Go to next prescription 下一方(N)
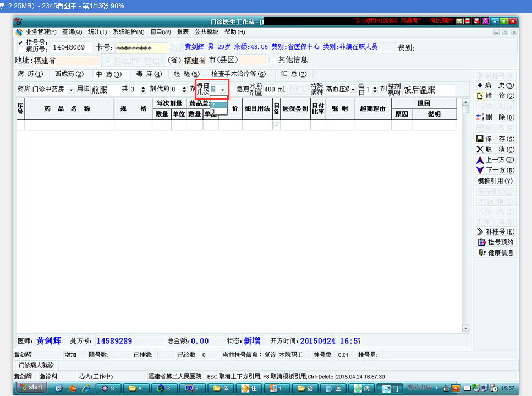 tap(495, 170)
